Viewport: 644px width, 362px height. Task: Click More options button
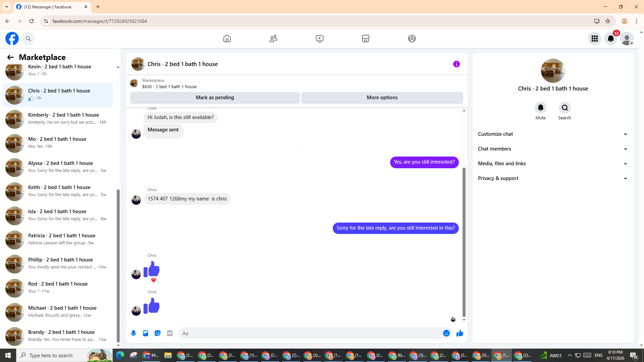[382, 98]
